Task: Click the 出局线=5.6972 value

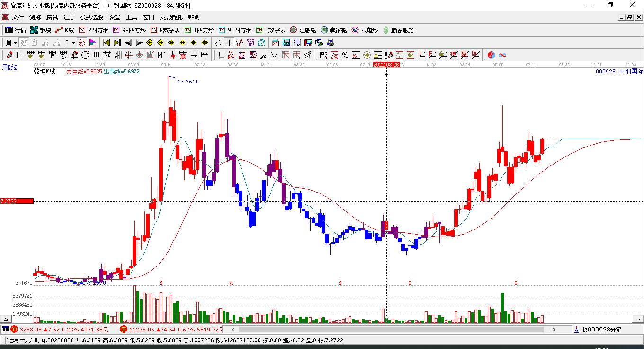Action: click(x=122, y=72)
